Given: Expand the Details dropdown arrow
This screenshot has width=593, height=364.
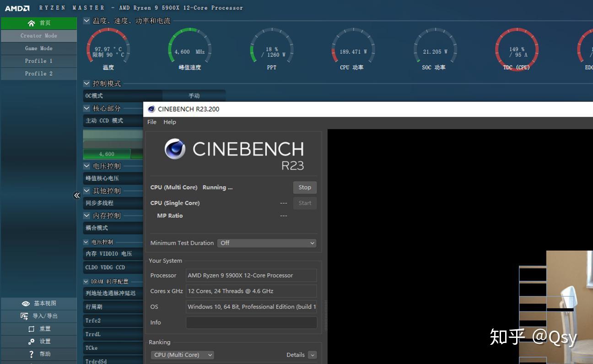Looking at the screenshot, I should coord(312,355).
